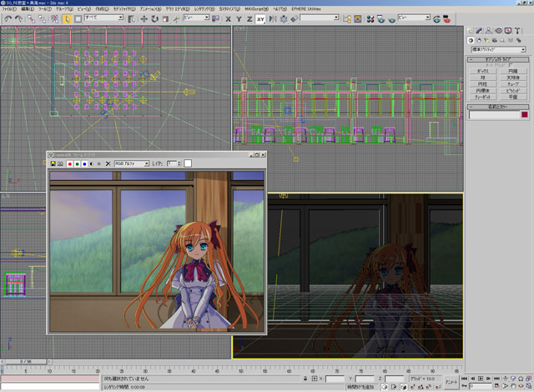Switch to the Hierarchy command panel tab
The image size is (534, 392).
(x=489, y=31)
